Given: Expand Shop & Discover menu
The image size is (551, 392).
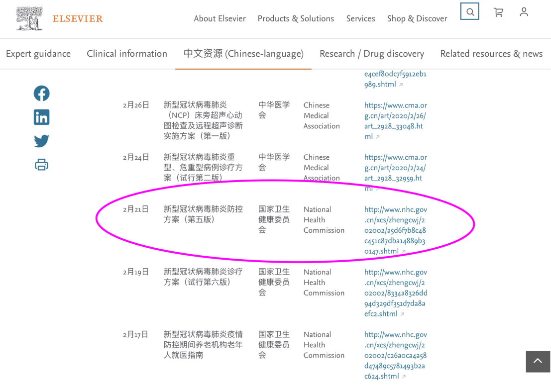Looking at the screenshot, I should click(x=417, y=18).
